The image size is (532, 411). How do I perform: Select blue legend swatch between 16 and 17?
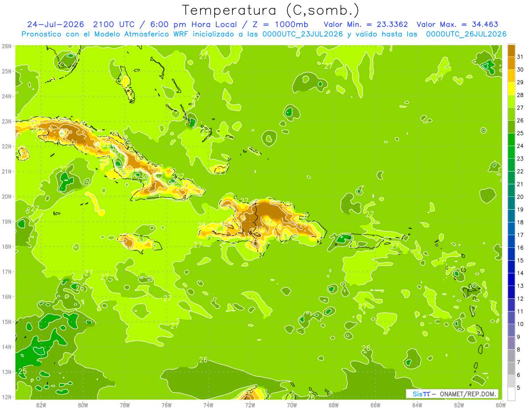tap(511, 241)
